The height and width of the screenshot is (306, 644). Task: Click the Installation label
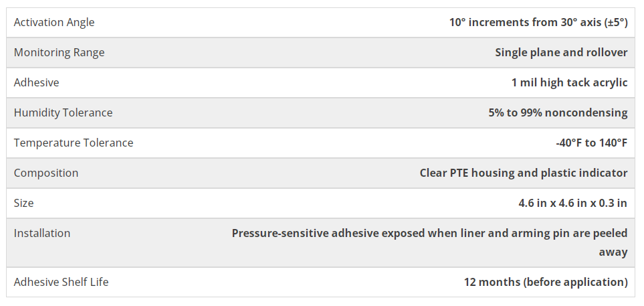pyautogui.click(x=42, y=233)
